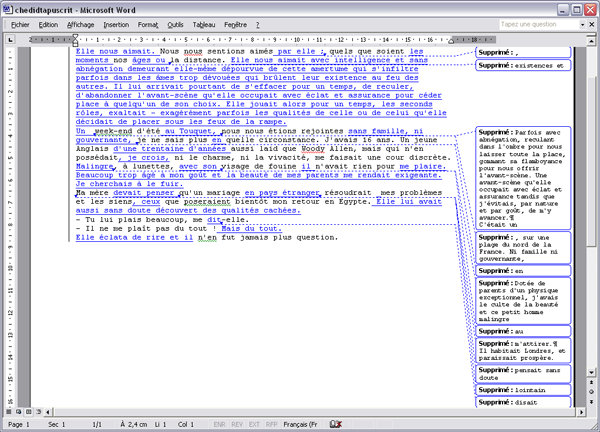600x432 pixels.
Task: Switch to Outline view icon
Action: point(38,412)
